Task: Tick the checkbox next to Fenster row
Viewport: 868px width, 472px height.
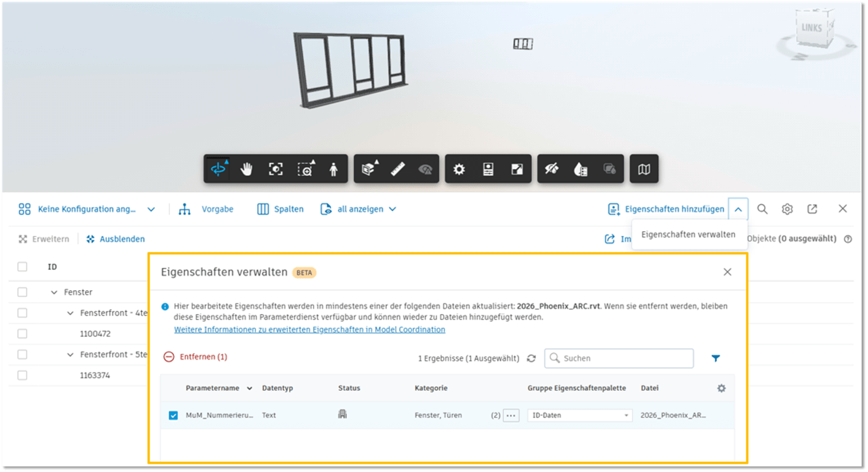Action: 23,292
